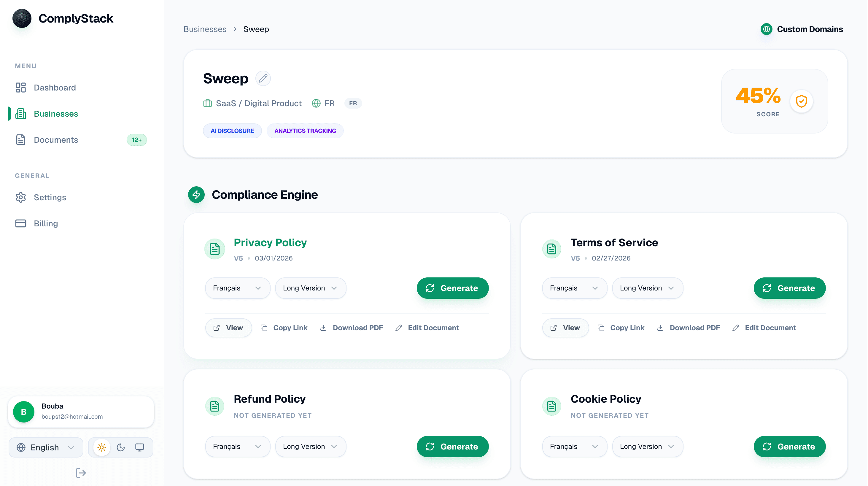Click the globe icon beside Custom Domains

point(766,29)
